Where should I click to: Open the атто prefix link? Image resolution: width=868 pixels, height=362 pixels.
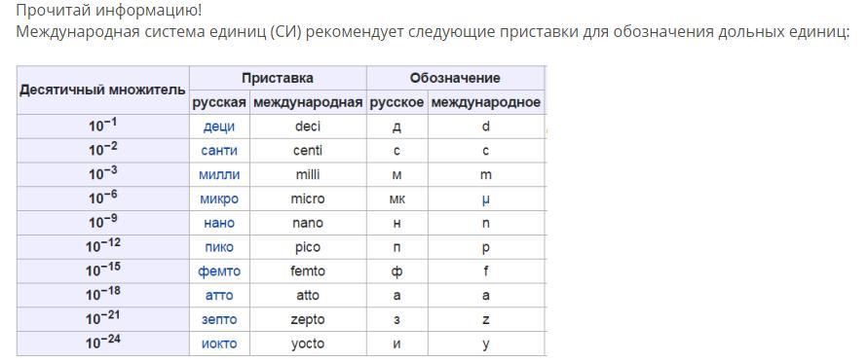point(219,296)
